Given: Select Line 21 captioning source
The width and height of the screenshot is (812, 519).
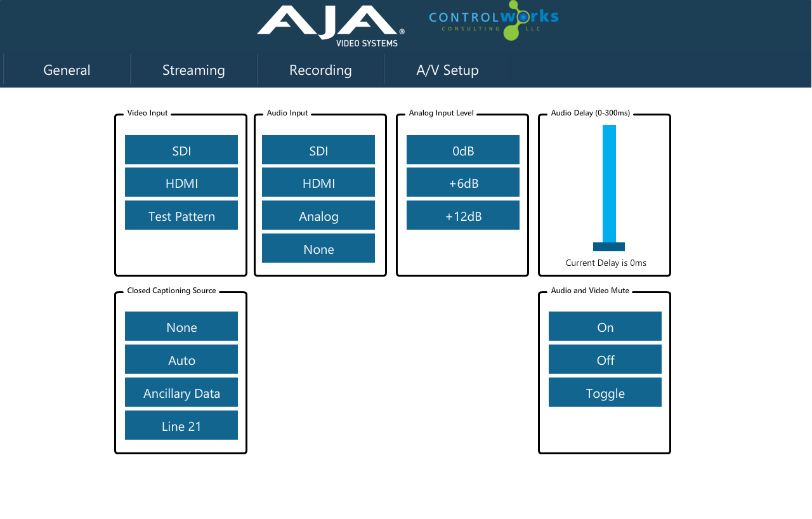Looking at the screenshot, I should tap(181, 426).
